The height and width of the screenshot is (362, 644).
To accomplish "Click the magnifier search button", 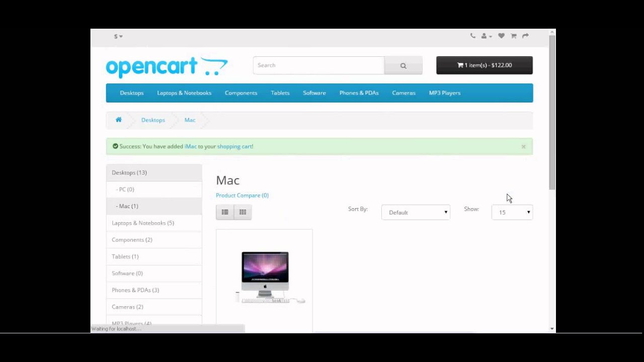I will click(403, 65).
